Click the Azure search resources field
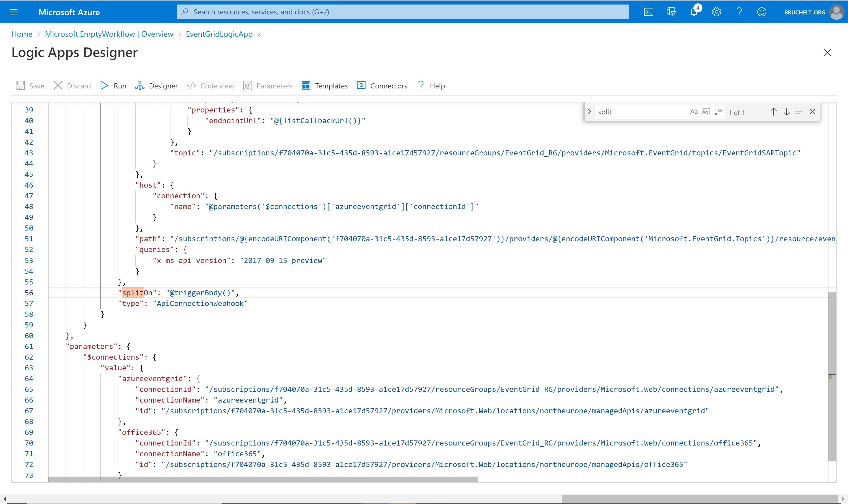This screenshot has height=504, width=848. coord(403,12)
